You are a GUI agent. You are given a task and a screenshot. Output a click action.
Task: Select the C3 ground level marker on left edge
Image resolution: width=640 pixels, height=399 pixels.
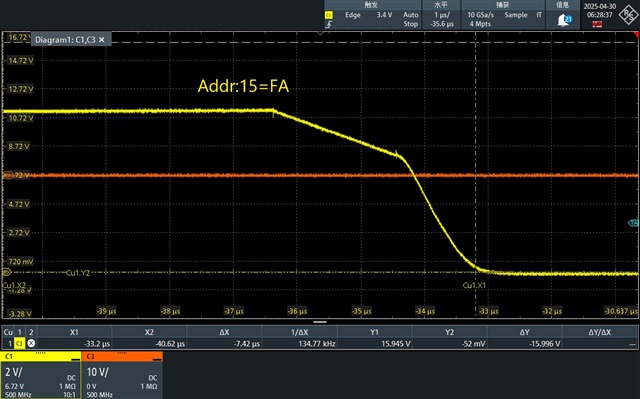7,175
